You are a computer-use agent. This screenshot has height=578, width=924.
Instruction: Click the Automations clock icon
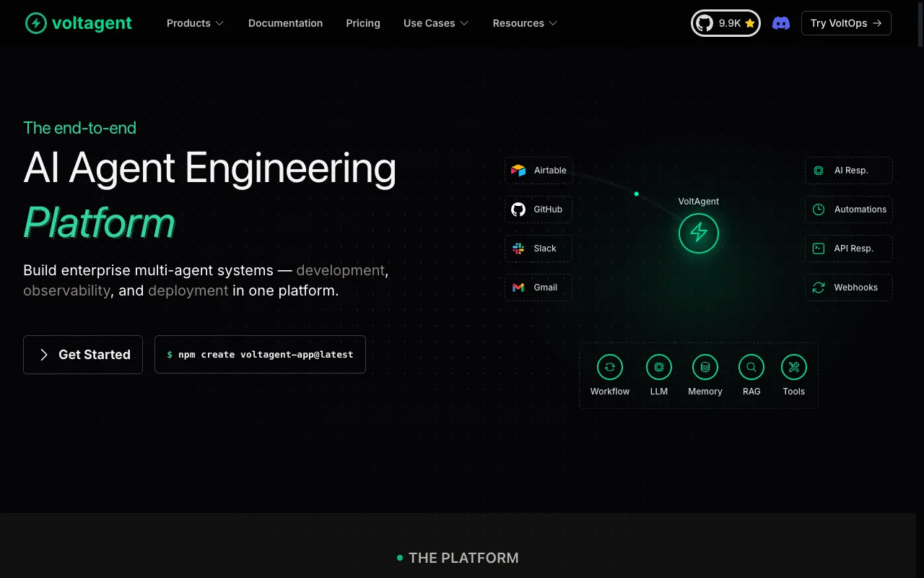click(819, 210)
